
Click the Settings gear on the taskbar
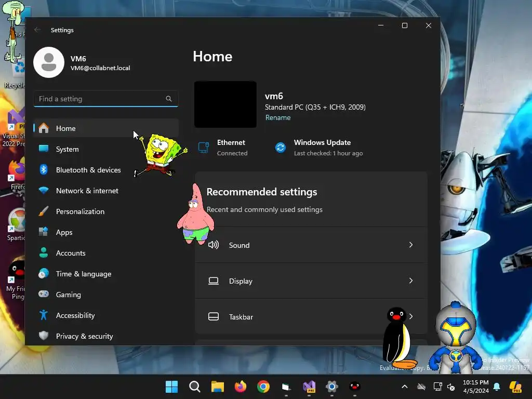tap(332, 387)
